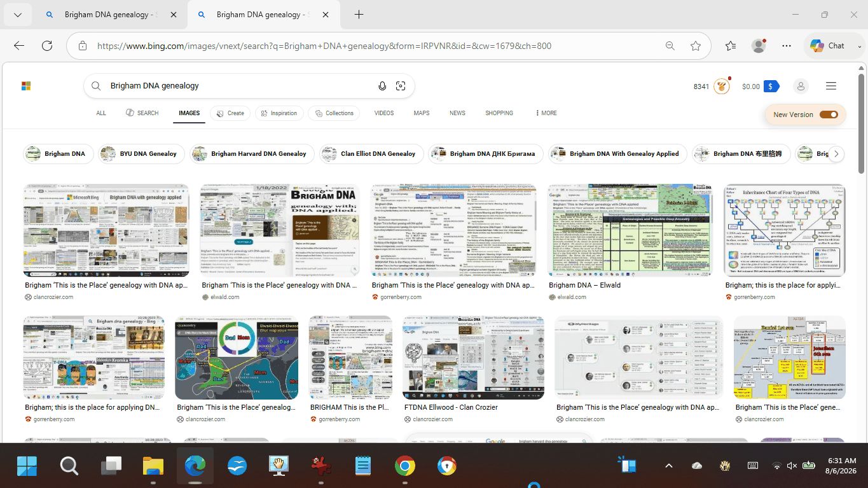Select the BYU DNA Genealoy chip
The width and height of the screenshot is (868, 488).
point(141,154)
